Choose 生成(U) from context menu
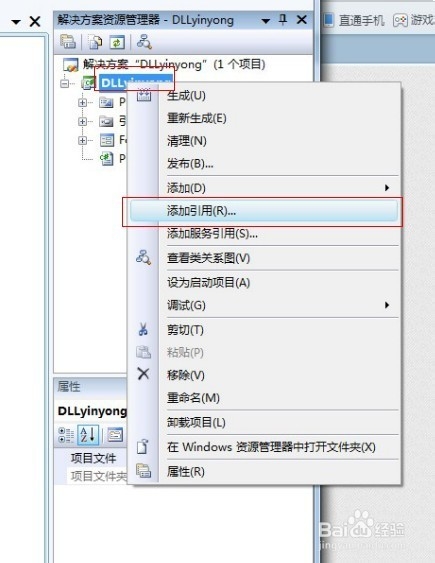 click(x=264, y=96)
